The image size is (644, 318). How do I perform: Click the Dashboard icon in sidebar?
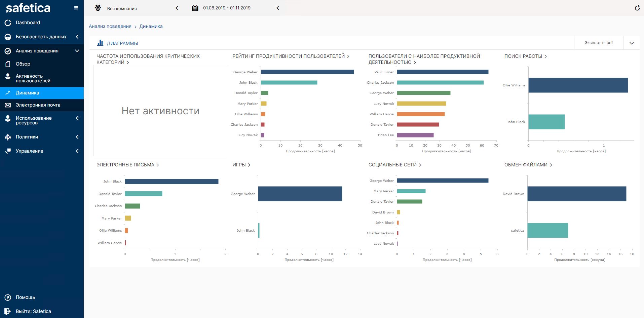point(8,23)
